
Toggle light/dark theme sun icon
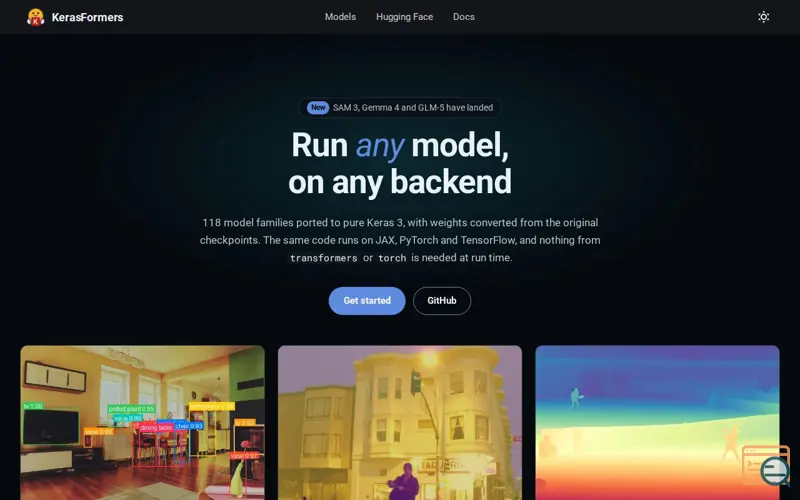pos(763,17)
